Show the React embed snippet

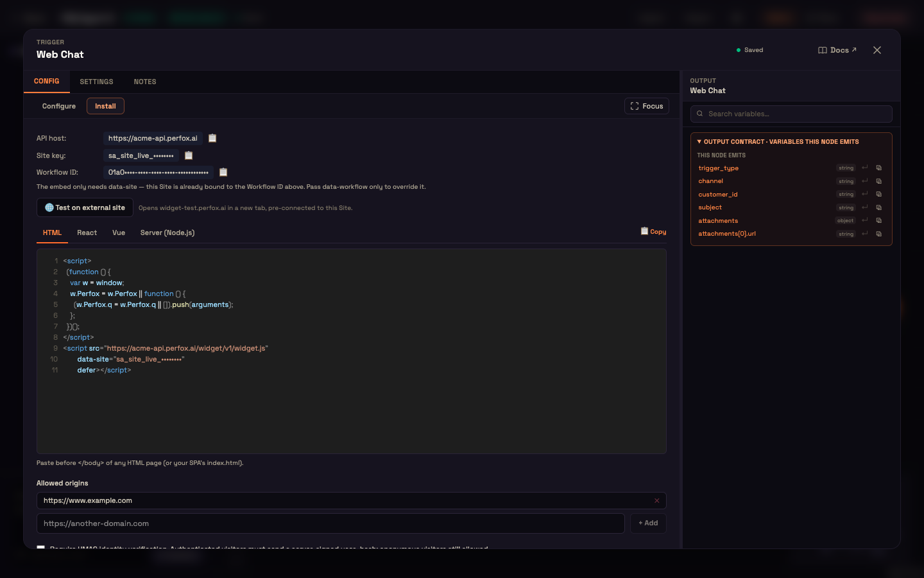pyautogui.click(x=87, y=232)
